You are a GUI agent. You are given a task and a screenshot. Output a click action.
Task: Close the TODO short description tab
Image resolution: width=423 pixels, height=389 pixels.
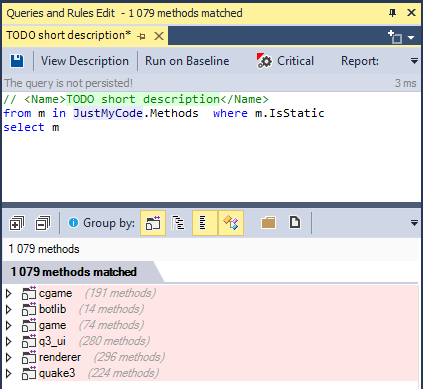click(159, 36)
